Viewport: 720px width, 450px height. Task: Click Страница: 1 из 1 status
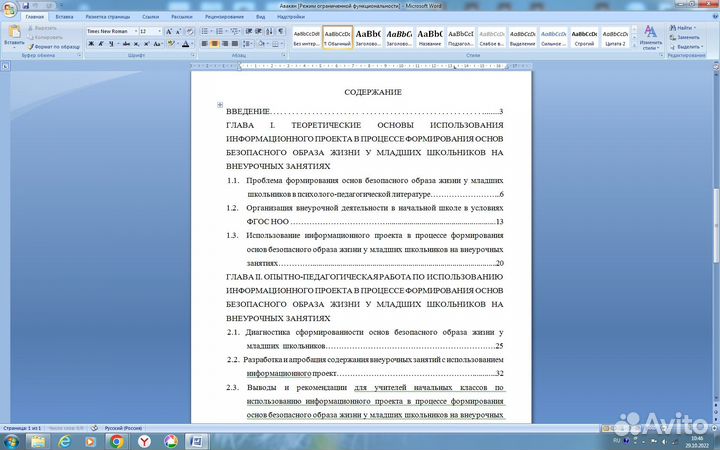(22, 428)
